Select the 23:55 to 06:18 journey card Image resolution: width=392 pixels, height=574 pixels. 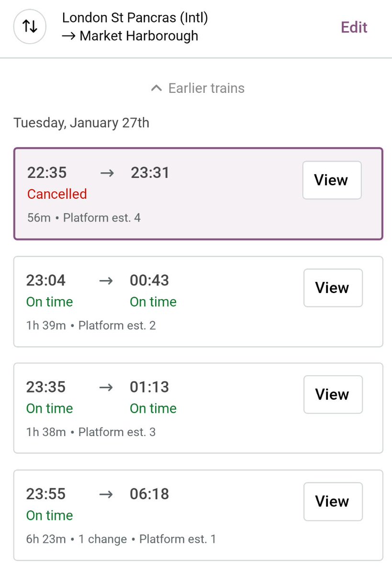coord(198,515)
